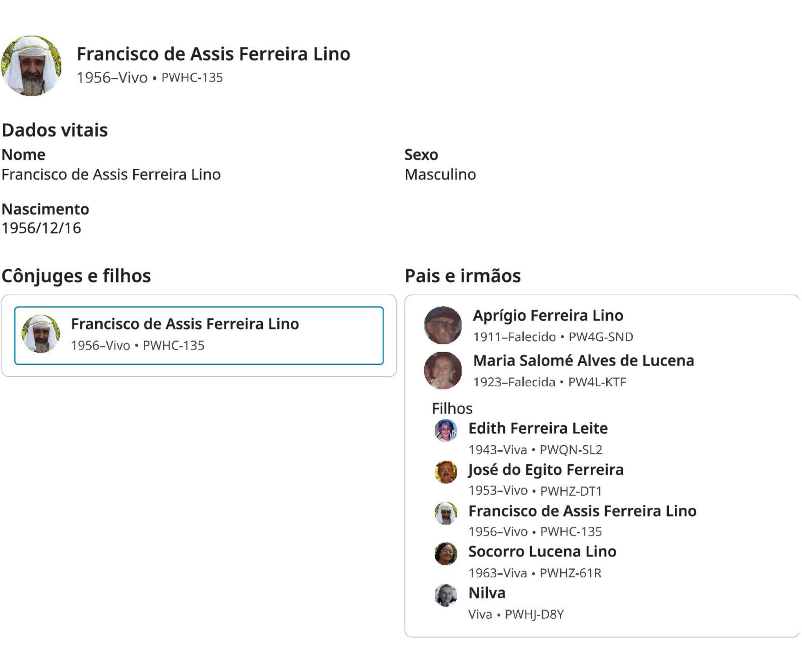This screenshot has height=672, width=802.
Task: Click Francisco's avatar in the Filhos list
Action: click(x=446, y=513)
